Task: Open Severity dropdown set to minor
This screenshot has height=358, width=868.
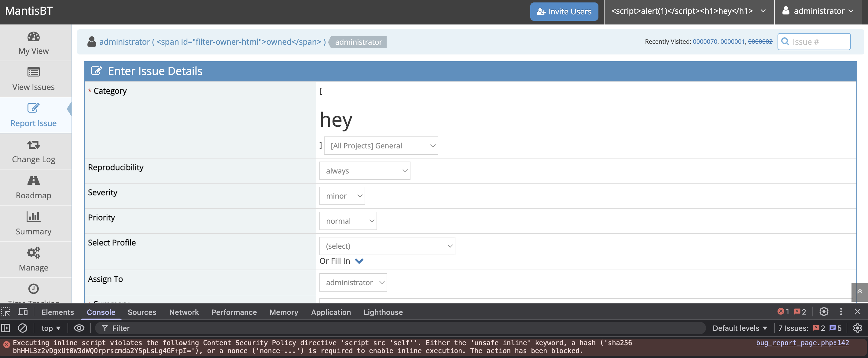Action: [x=342, y=196]
